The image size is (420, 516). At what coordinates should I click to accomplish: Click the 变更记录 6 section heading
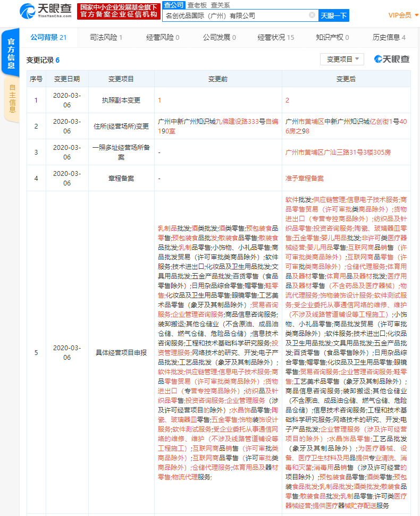(43, 60)
